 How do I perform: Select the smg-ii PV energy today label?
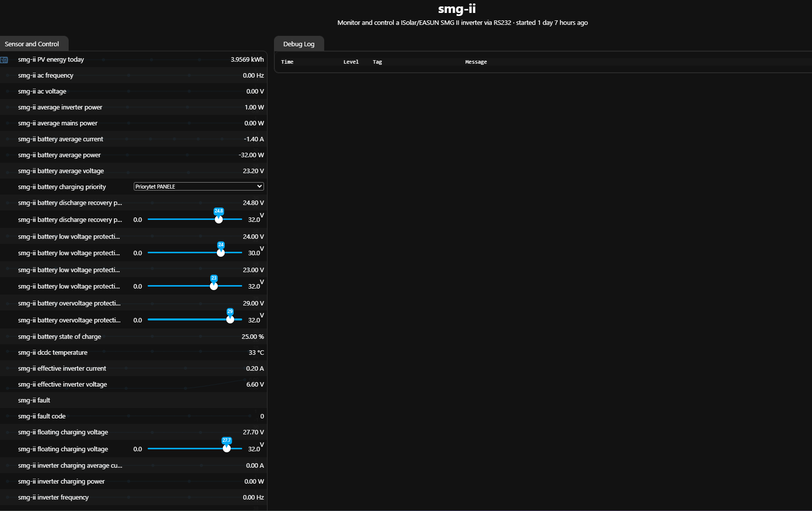click(51, 60)
